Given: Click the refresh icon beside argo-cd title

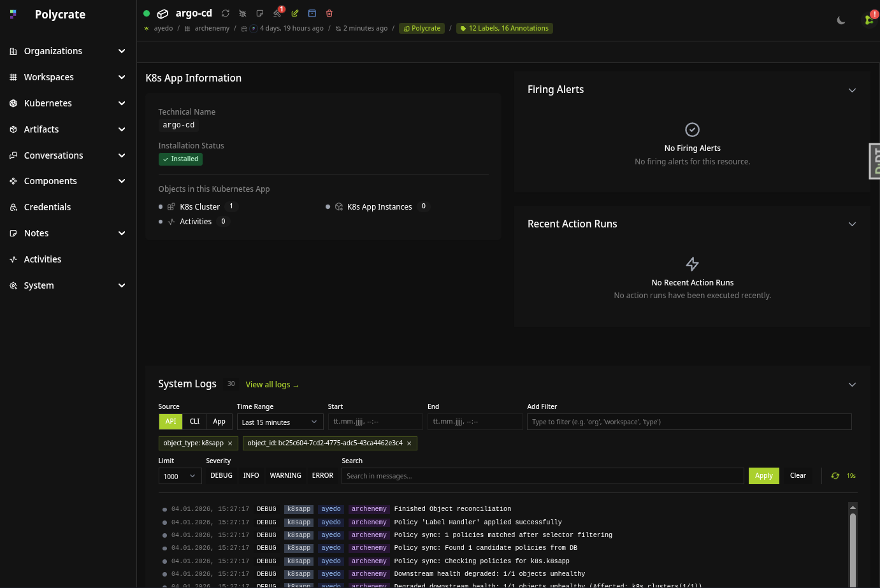Looking at the screenshot, I should (x=226, y=13).
